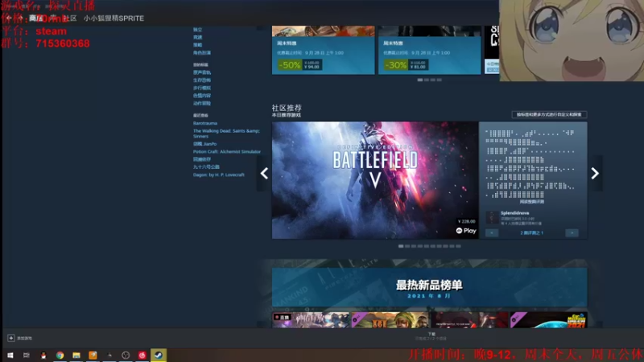The height and width of the screenshot is (362, 644).
Task: Open the first new-release thumbnail with live badge
Action: [311, 320]
